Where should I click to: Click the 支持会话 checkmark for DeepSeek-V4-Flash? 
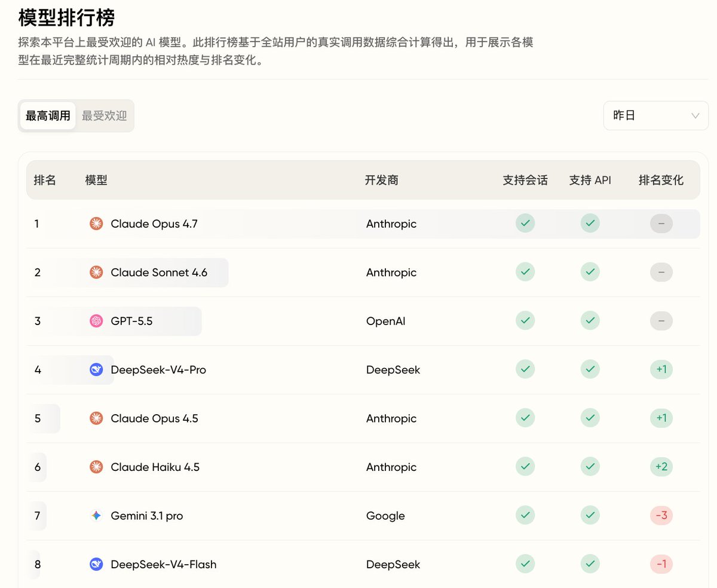[x=525, y=565]
